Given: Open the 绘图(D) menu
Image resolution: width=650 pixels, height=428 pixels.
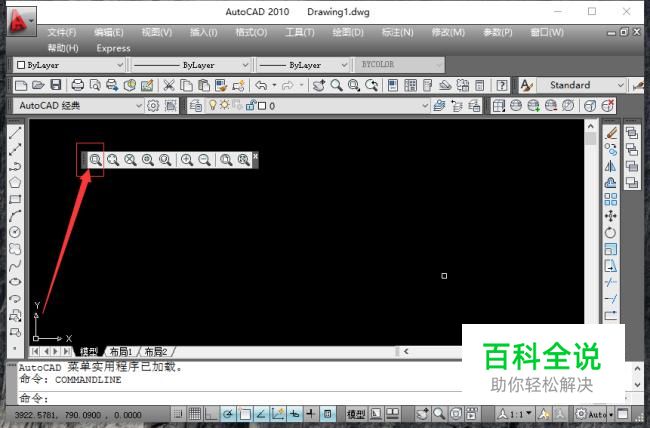Looking at the screenshot, I should tap(348, 32).
